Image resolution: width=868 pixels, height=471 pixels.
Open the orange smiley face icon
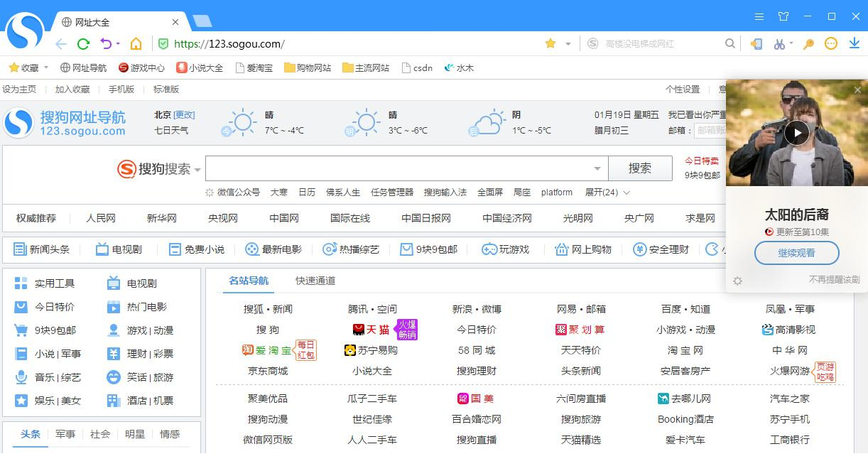pyautogui.click(x=831, y=44)
